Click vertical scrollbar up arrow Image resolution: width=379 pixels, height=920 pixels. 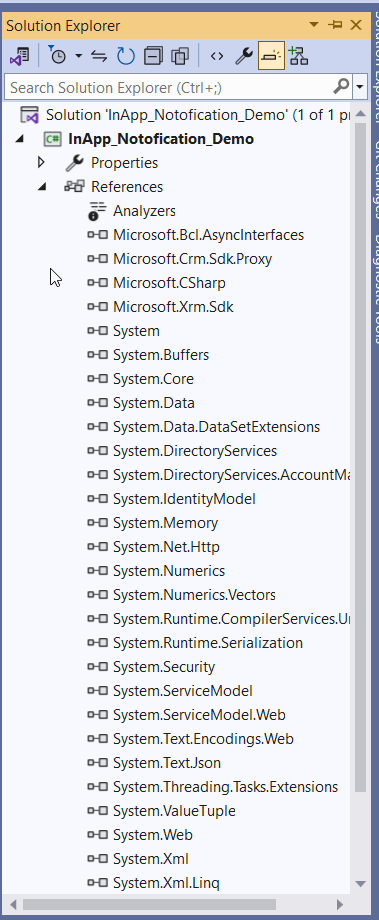click(x=360, y=113)
